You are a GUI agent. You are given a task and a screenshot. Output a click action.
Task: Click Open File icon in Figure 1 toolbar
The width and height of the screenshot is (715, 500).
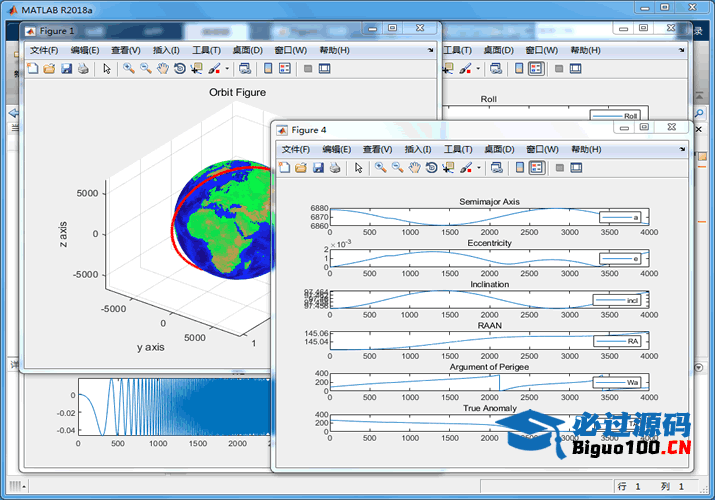coord(49,69)
